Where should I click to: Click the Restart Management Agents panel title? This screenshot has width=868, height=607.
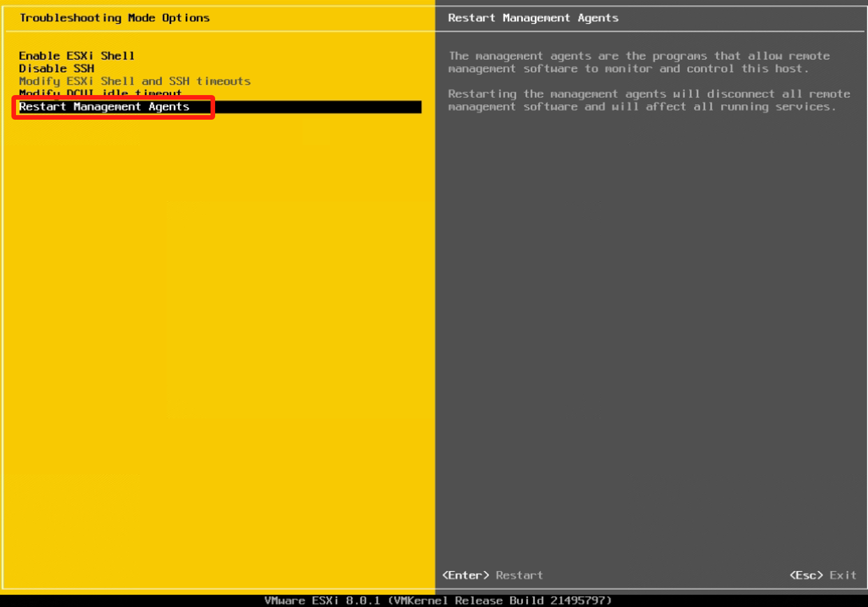tap(533, 18)
